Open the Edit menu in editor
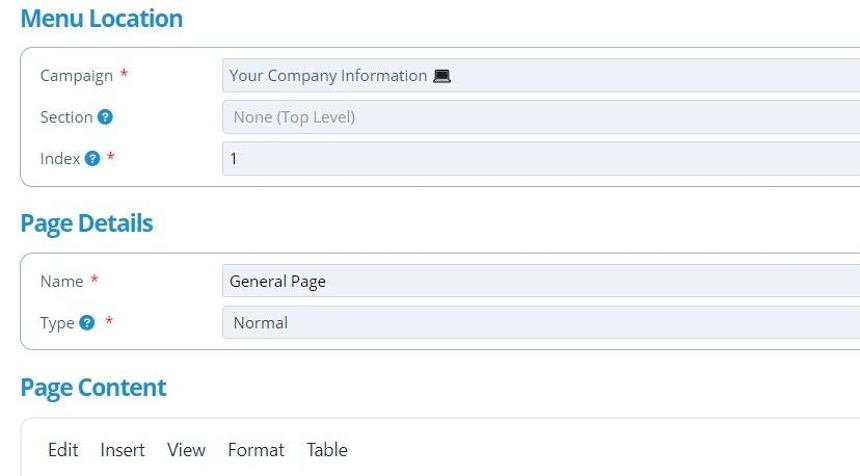Viewport: 860px width, 476px height. pos(63,450)
